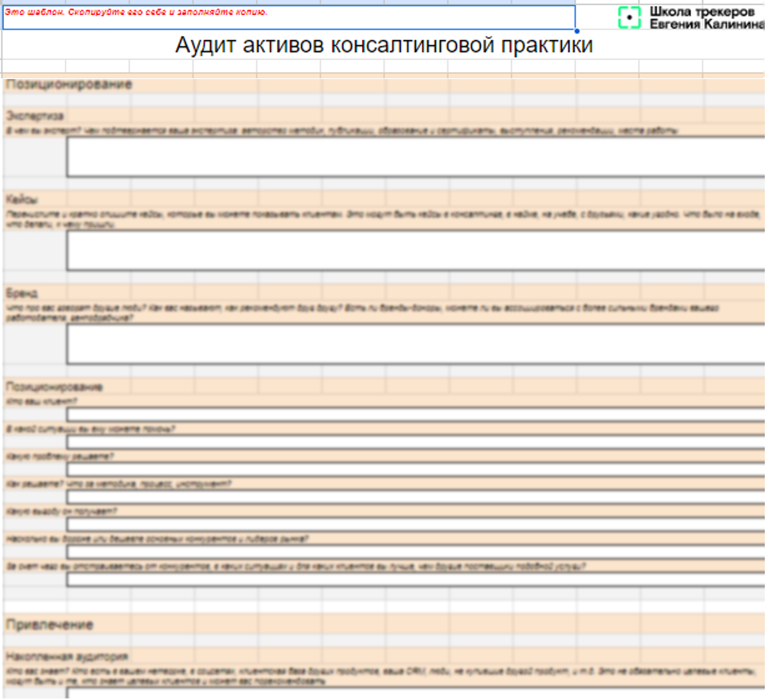Viewport: 768px width, 700px height.
Task: Click the hint text under the Кейсы heading
Action: click(382, 220)
